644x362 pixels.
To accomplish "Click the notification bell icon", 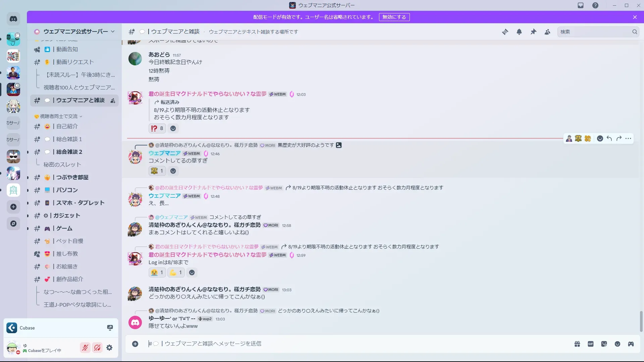I will [519, 32].
